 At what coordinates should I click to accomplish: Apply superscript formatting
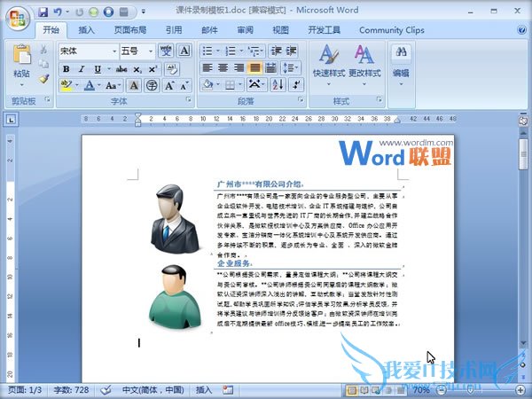(153, 69)
